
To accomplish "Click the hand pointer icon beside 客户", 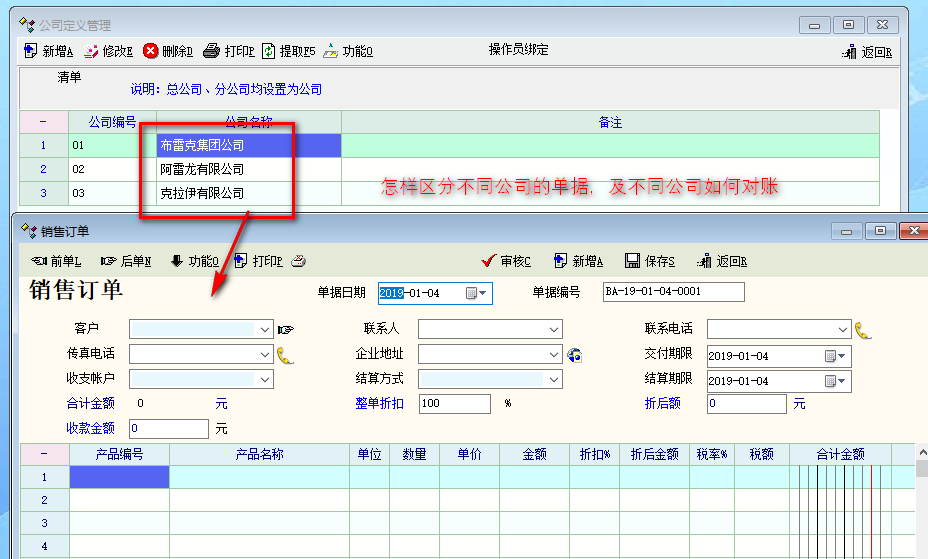I will tap(286, 329).
